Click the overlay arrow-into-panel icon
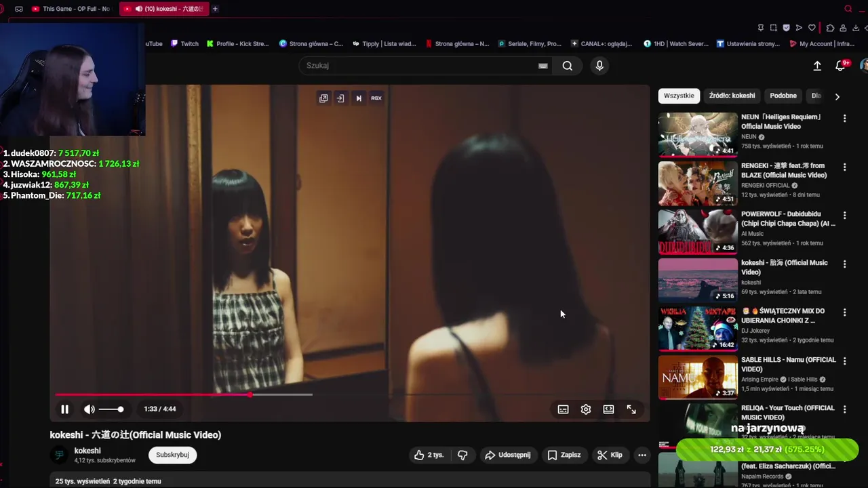Screen dimensions: 868x488 340,98
